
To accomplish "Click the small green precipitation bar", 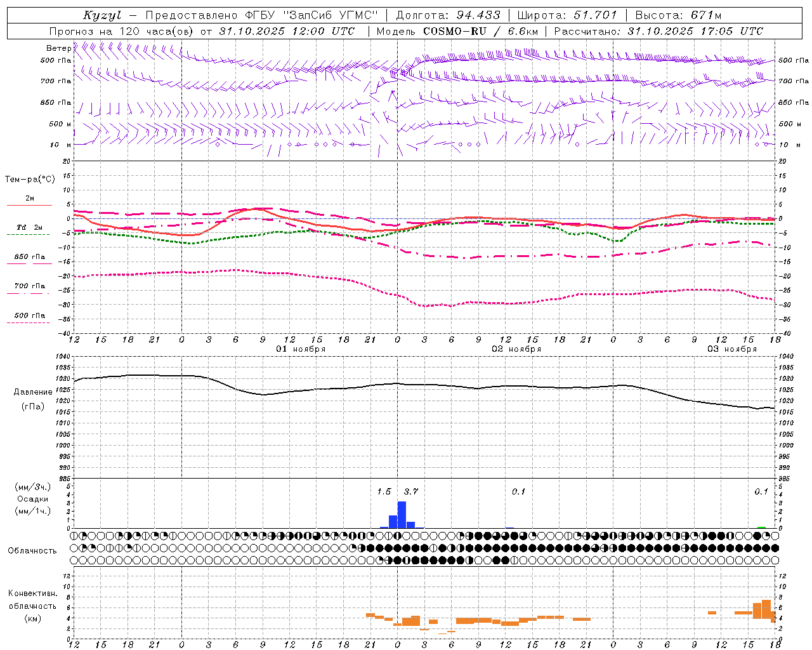I will coord(761,527).
